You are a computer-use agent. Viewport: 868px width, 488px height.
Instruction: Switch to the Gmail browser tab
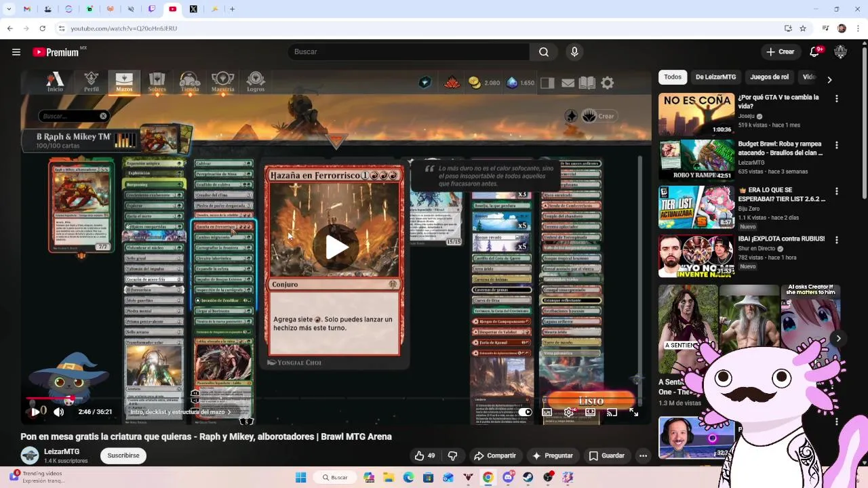(26, 9)
